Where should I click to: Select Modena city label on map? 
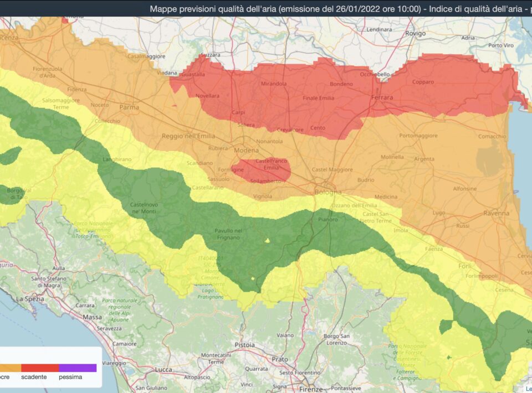pyautogui.click(x=246, y=151)
